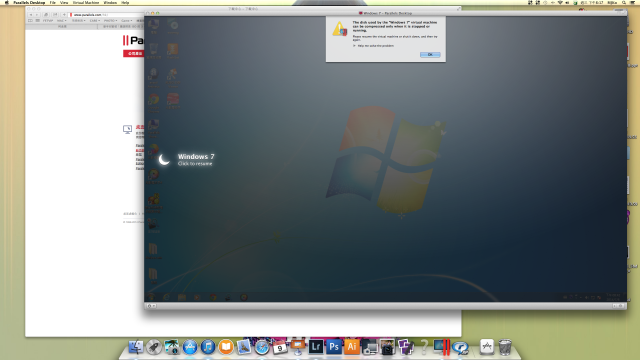Open the Parallels Desktop application menu
This screenshot has width=640, height=360.
point(29,2)
